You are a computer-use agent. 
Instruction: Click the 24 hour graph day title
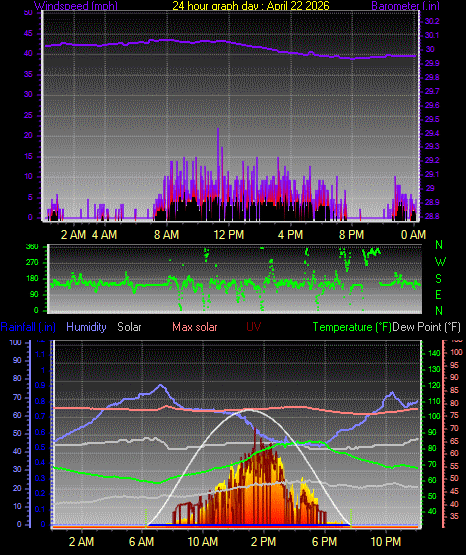coord(251,5)
